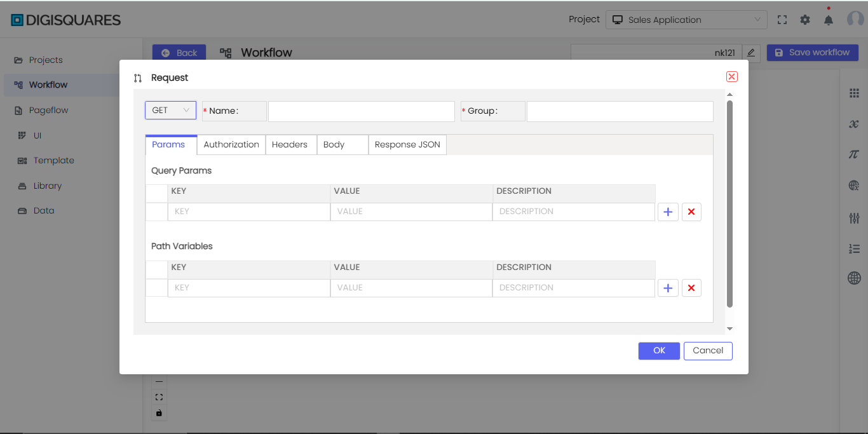Open the GET method dropdown
Viewport: 868px width, 434px height.
(x=170, y=110)
